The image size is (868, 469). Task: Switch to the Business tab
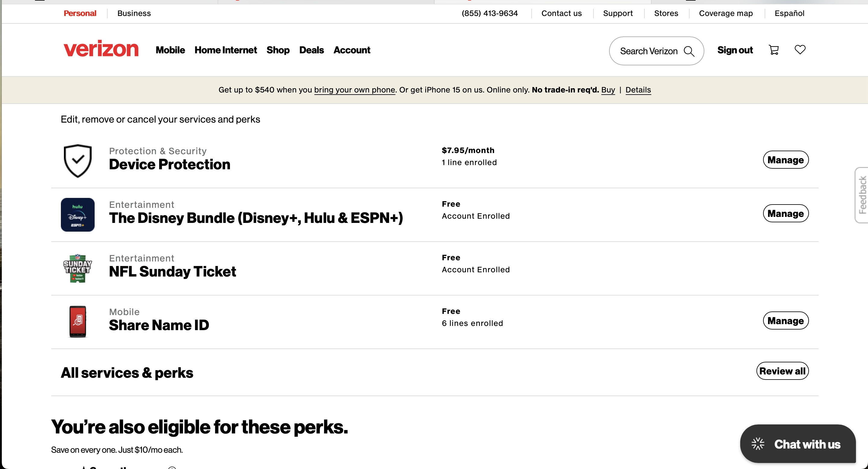(x=134, y=14)
